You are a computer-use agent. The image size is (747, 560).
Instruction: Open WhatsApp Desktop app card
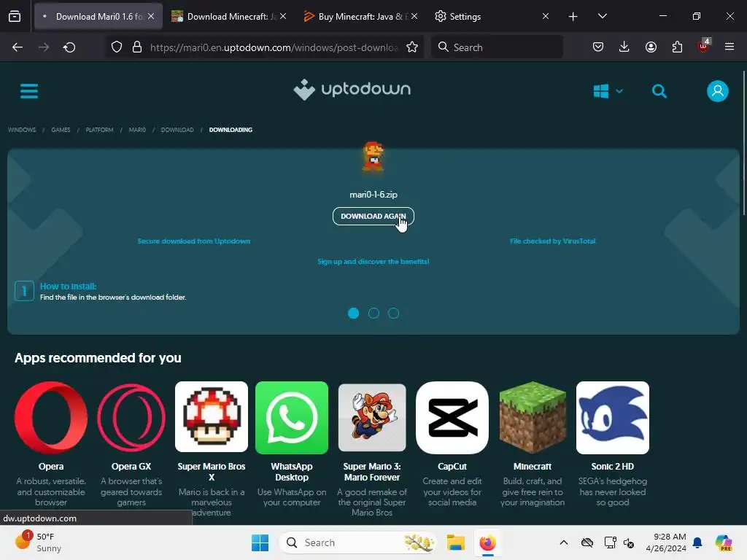pyautogui.click(x=292, y=444)
